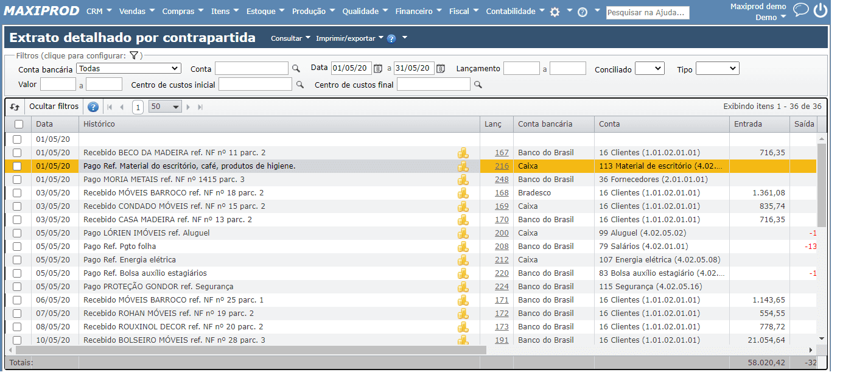Open calendar for start date 01/05/20
Screen dimensions: 868x375
pyautogui.click(x=378, y=68)
